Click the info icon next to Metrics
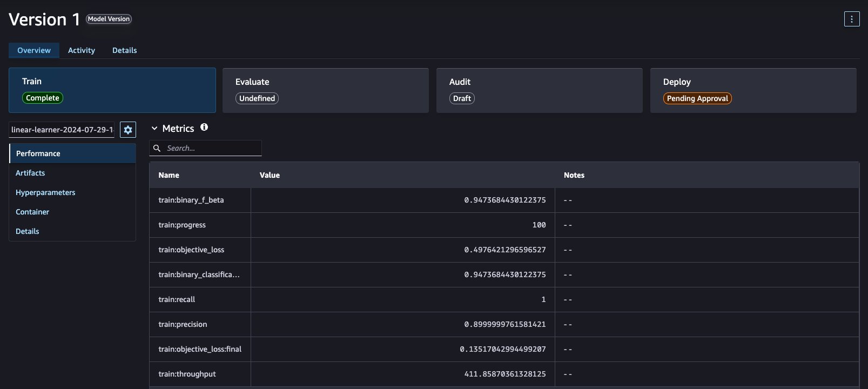 204,127
